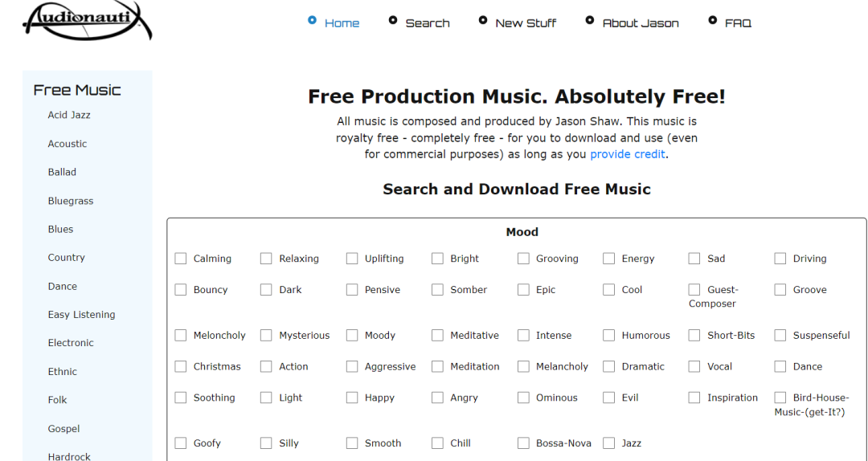868x461 pixels.
Task: Open the New Stuff page
Action: pyautogui.click(x=525, y=23)
